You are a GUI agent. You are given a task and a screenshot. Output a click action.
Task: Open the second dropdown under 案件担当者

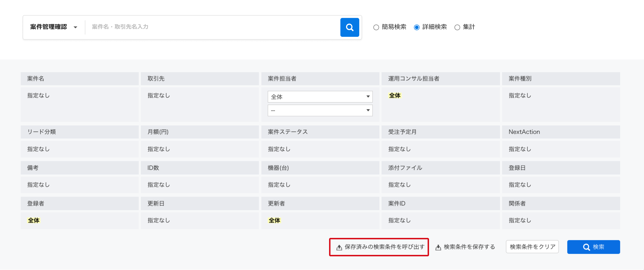coord(320,110)
